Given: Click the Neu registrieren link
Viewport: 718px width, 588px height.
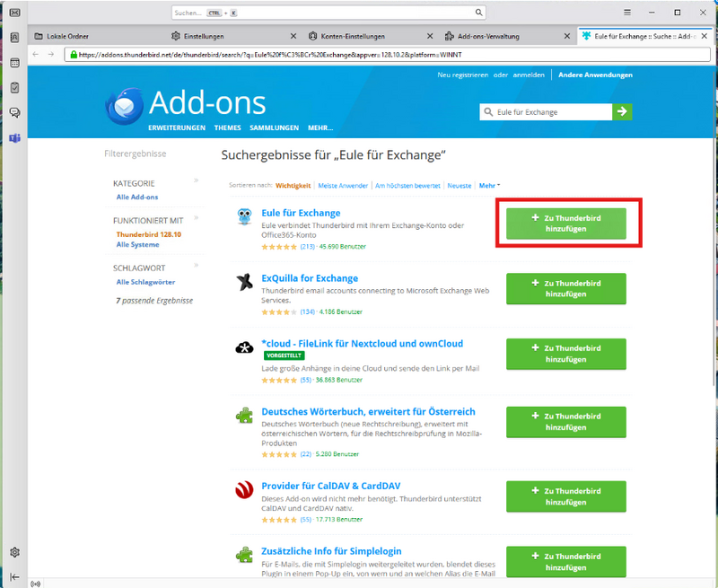Looking at the screenshot, I should pyautogui.click(x=462, y=75).
